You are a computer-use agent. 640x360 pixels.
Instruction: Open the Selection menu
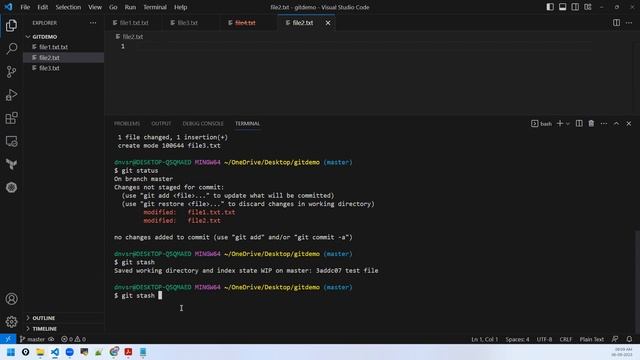pyautogui.click(x=68, y=7)
